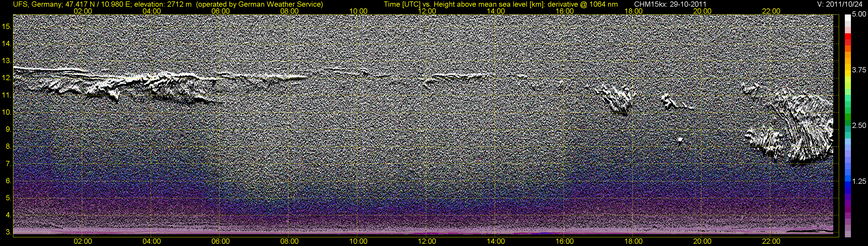Image resolution: width=868 pixels, height=246 pixels.
Task: Select the 7. km height axis label
Action: 8,164
